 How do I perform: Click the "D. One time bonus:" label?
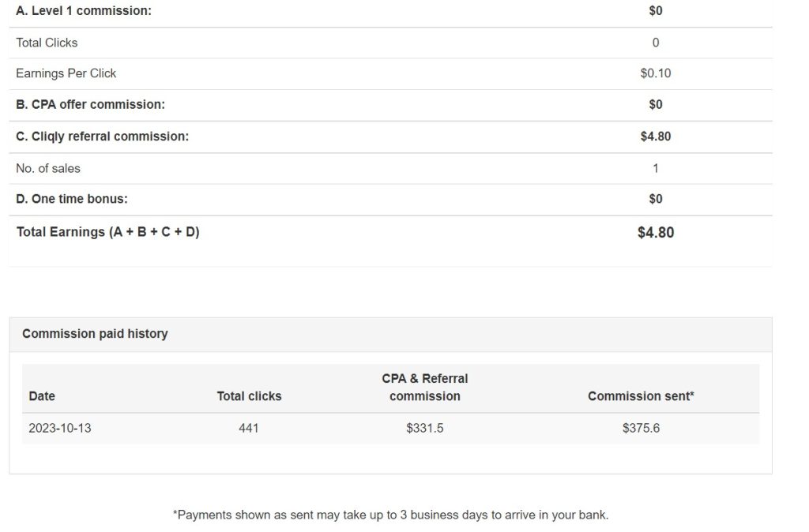point(71,199)
